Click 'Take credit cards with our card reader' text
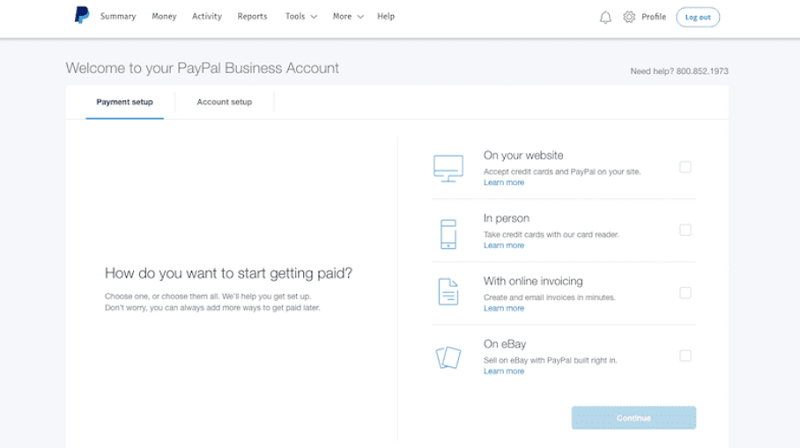This screenshot has width=800, height=448. [551, 235]
